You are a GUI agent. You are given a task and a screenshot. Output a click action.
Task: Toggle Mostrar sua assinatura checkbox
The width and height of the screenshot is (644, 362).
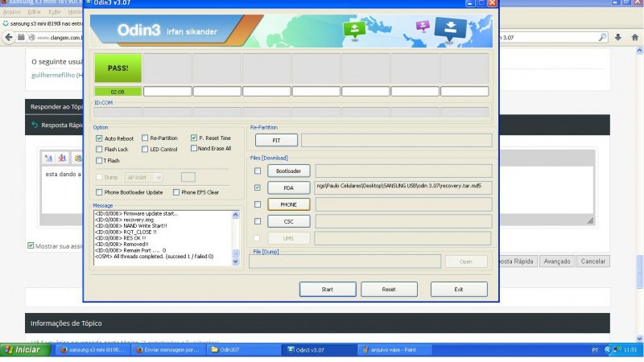[x=31, y=245]
